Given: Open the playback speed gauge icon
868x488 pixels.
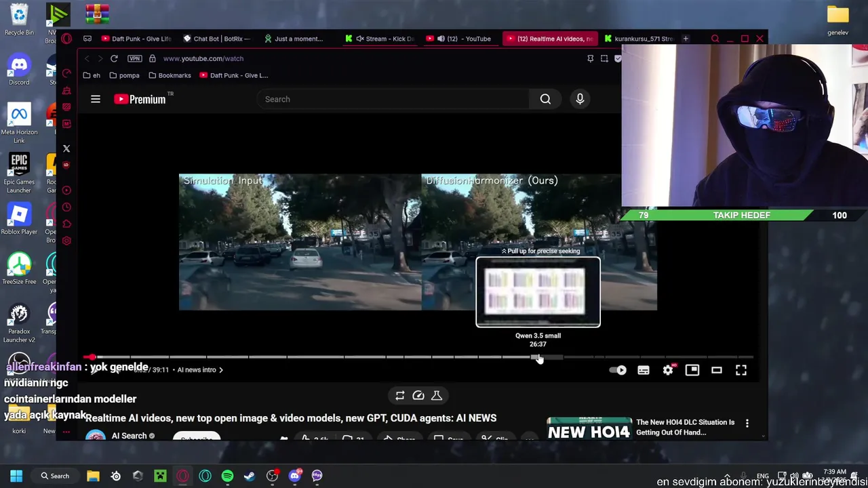Looking at the screenshot, I should [418, 396].
